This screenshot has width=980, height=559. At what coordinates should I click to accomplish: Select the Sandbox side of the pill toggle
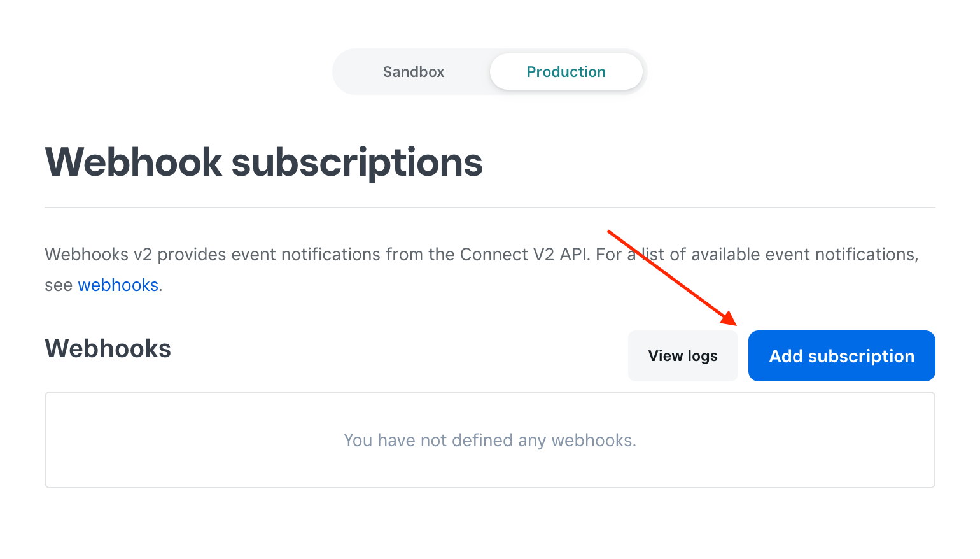tap(413, 71)
